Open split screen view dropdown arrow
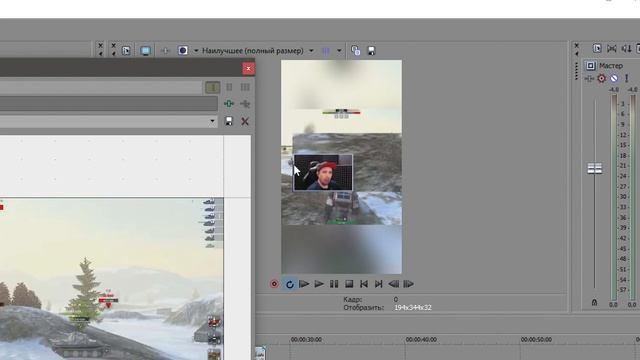640x360 pixels. (x=196, y=51)
